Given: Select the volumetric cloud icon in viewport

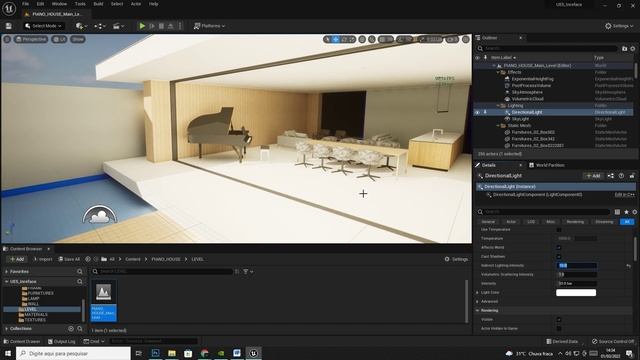Looking at the screenshot, I should point(100,215).
